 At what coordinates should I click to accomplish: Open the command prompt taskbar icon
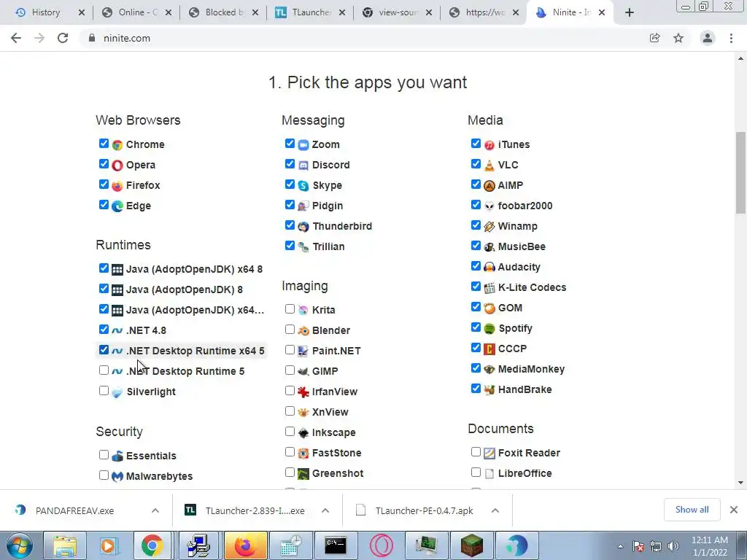point(336,545)
